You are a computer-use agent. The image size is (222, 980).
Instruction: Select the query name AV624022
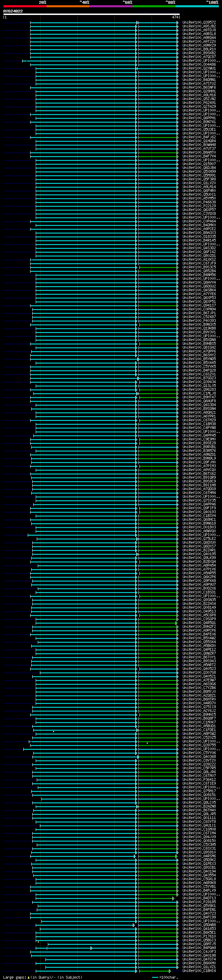(x=13, y=11)
